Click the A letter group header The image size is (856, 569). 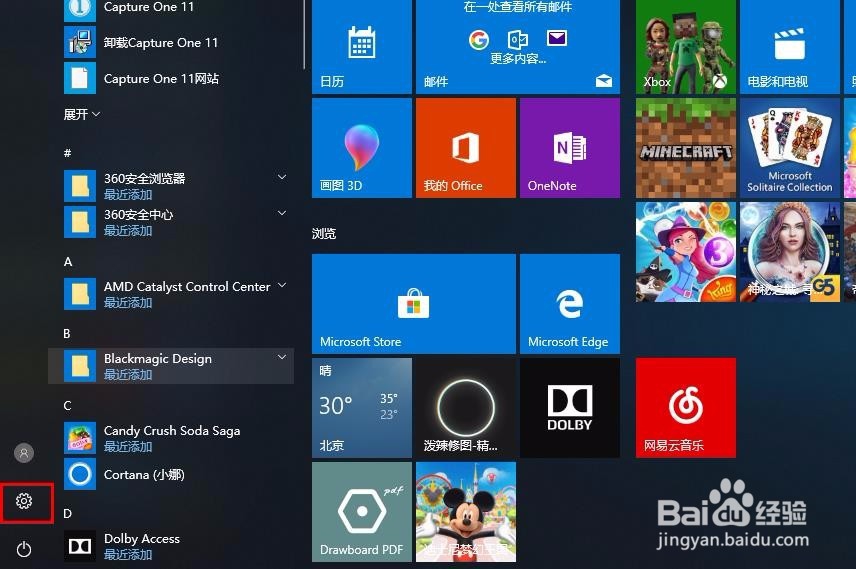click(68, 262)
